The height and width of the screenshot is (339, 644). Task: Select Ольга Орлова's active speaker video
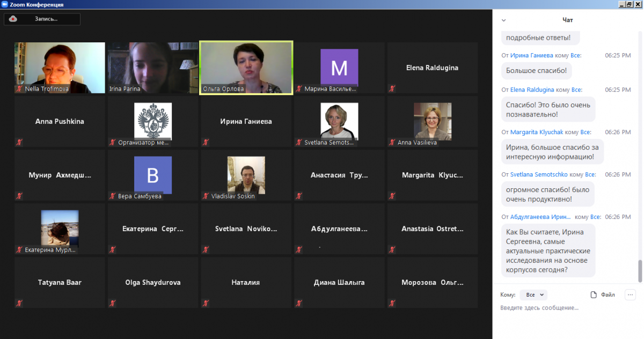point(246,68)
